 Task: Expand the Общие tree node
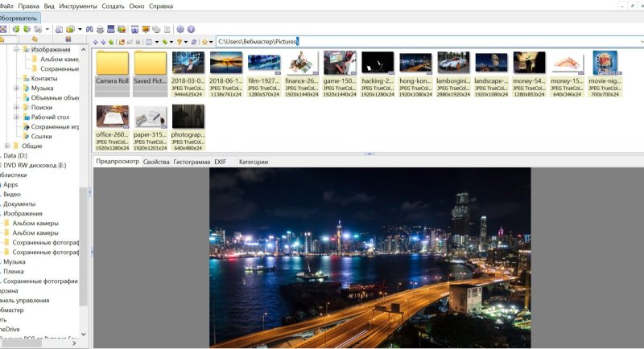7,146
